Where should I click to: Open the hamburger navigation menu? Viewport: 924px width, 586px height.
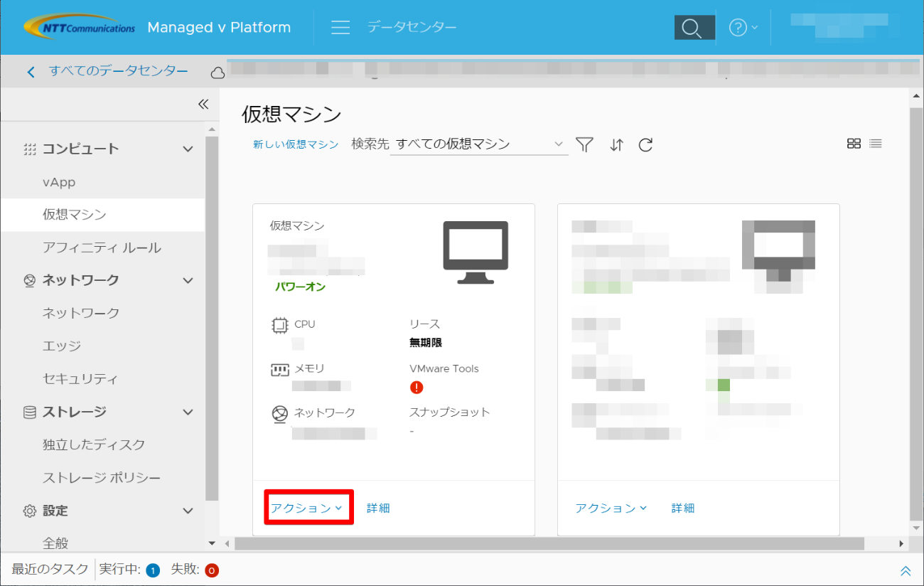(340, 28)
